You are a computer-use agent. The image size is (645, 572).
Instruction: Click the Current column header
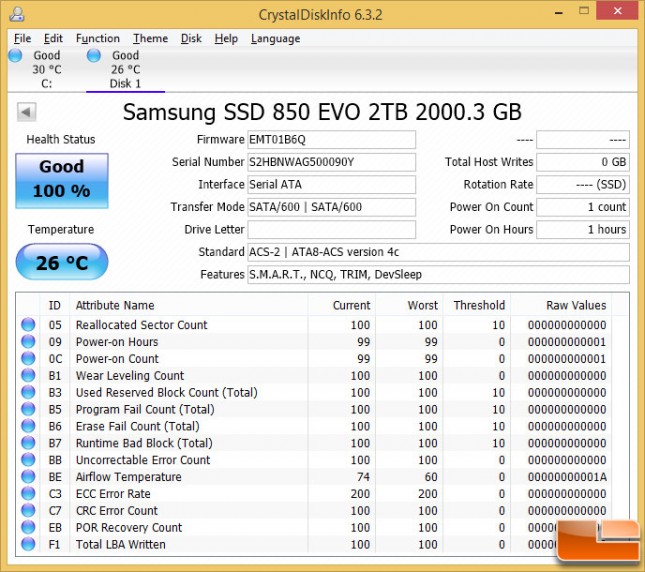point(342,305)
